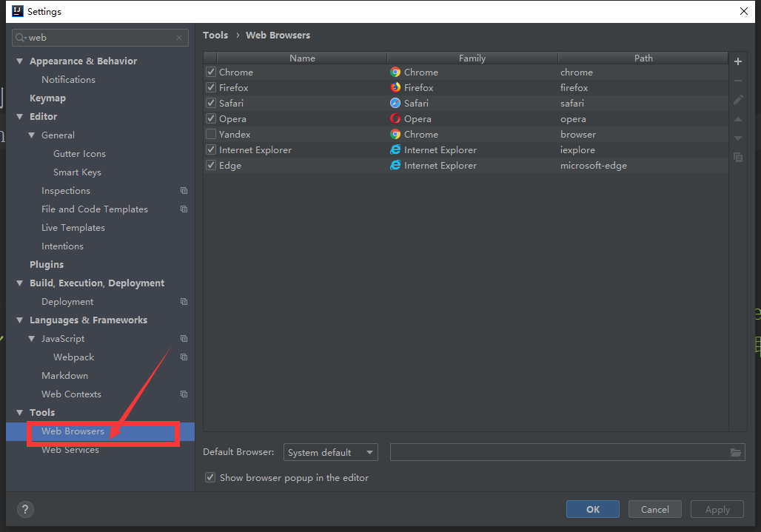Click the settings search input field
Screen dimensions: 761x532
tap(101, 37)
